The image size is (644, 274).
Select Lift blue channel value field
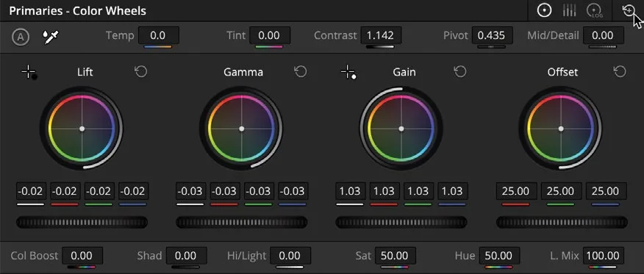click(x=134, y=192)
